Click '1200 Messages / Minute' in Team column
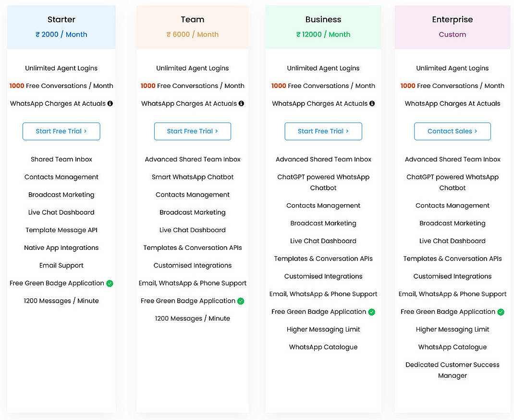This screenshot has height=420, width=514. pyautogui.click(x=192, y=318)
